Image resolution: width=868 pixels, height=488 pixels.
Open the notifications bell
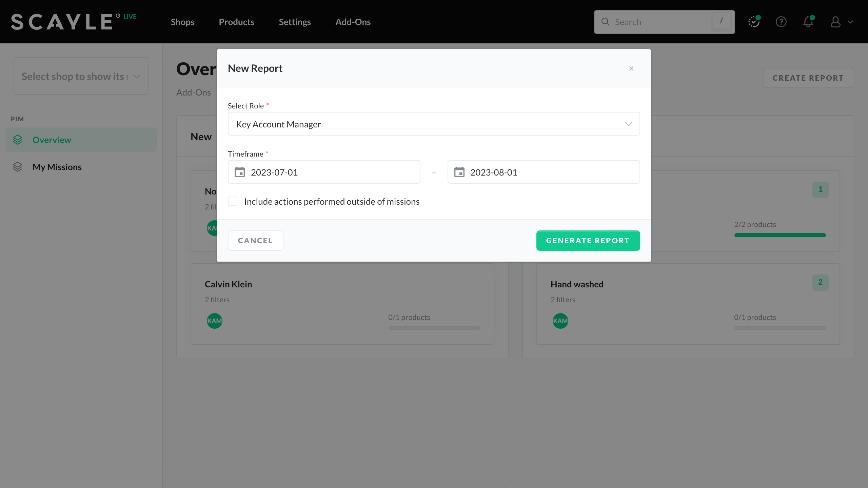(x=808, y=22)
